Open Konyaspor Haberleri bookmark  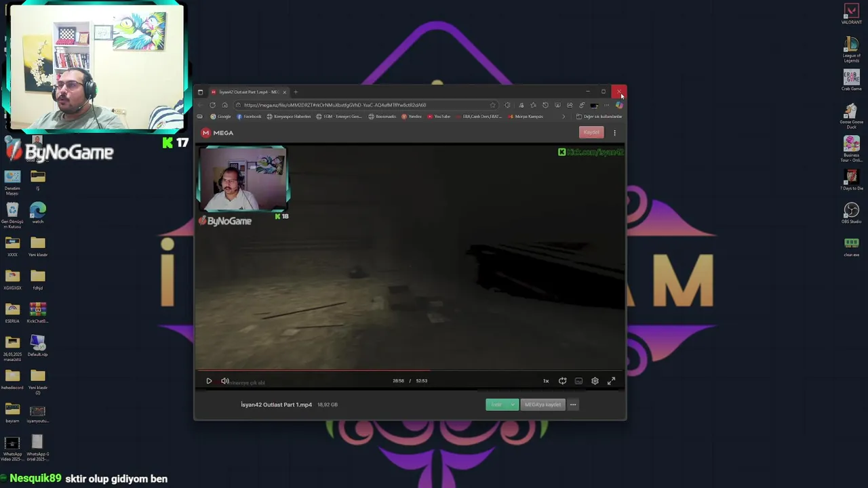(289, 117)
